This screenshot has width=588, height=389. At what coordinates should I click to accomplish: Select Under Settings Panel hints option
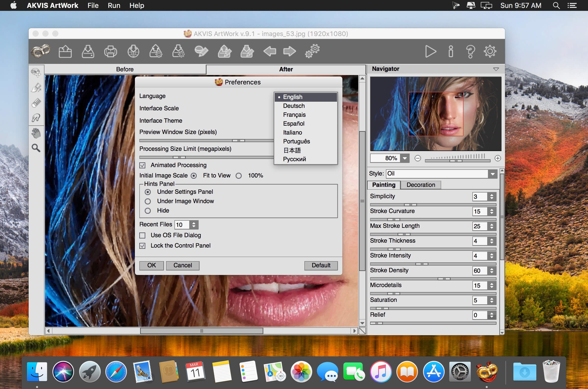click(x=148, y=192)
